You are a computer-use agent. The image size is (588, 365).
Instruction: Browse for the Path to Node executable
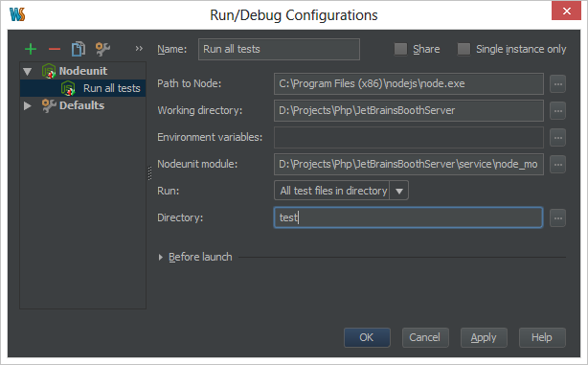point(557,83)
